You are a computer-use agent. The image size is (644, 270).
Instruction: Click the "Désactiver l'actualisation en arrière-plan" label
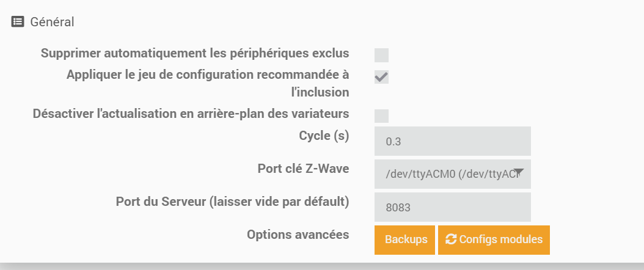(x=191, y=113)
